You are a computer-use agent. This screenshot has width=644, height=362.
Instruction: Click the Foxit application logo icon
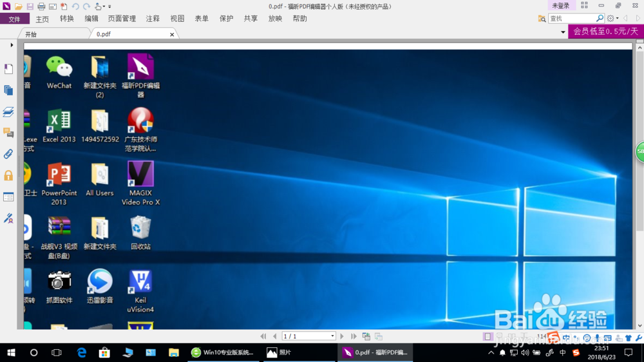pos(6,6)
